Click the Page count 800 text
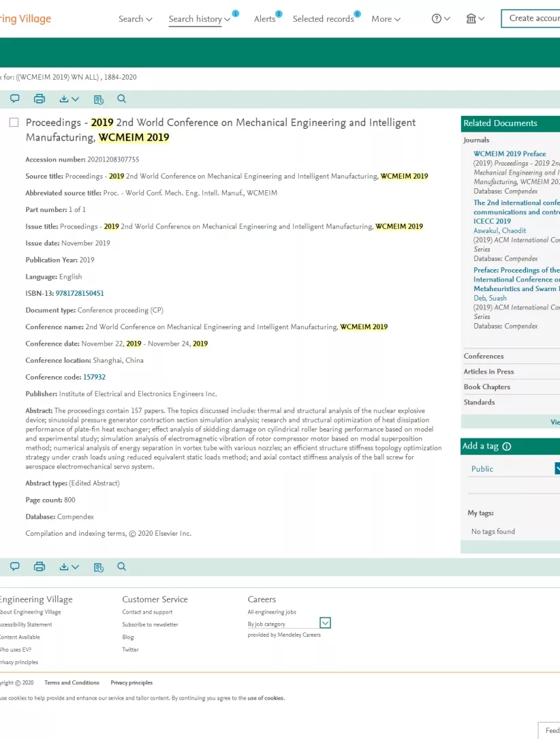The width and height of the screenshot is (560, 739). (x=50, y=500)
